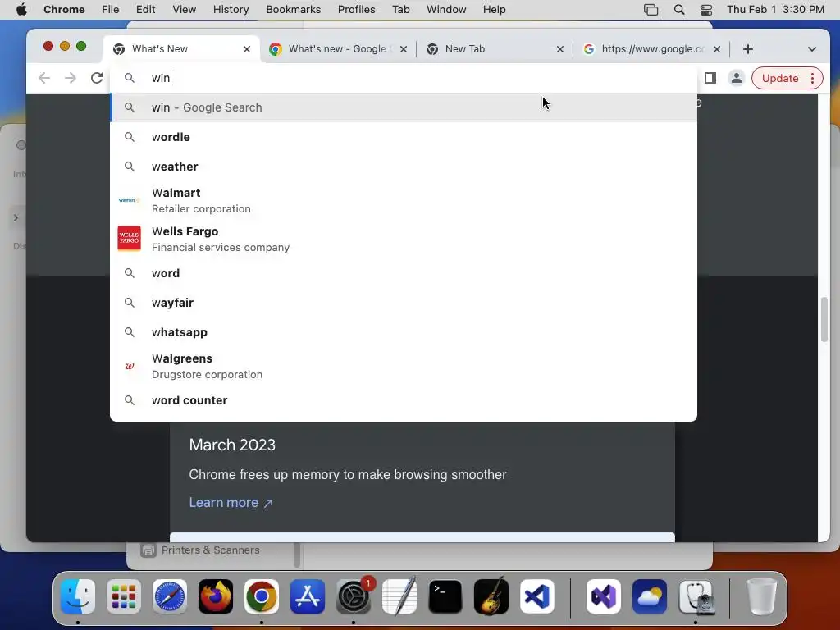Select the Walgreens Drugstore corporation suggestion
Screen dimensions: 840x630
pyautogui.click(x=404, y=367)
